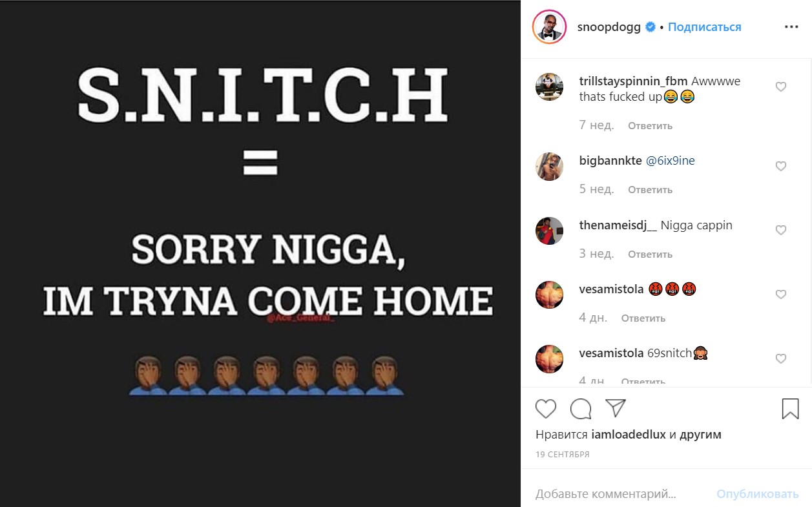Like thenameisdj__'s comment
This screenshot has height=507, width=812.
coord(780,230)
